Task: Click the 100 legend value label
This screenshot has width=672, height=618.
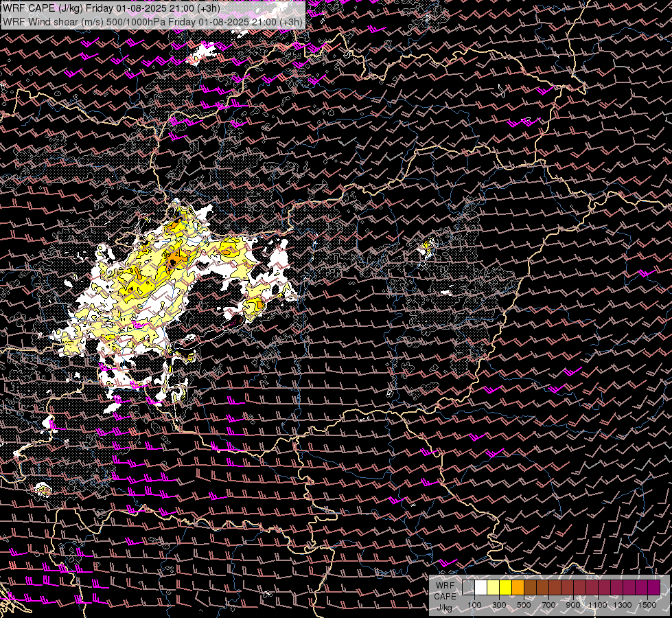Action: 474,605
